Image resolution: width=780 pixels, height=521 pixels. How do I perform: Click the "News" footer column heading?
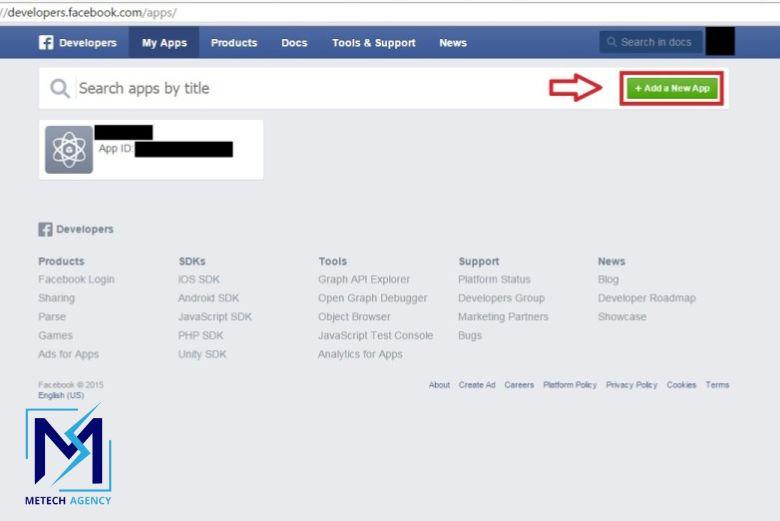coord(611,261)
